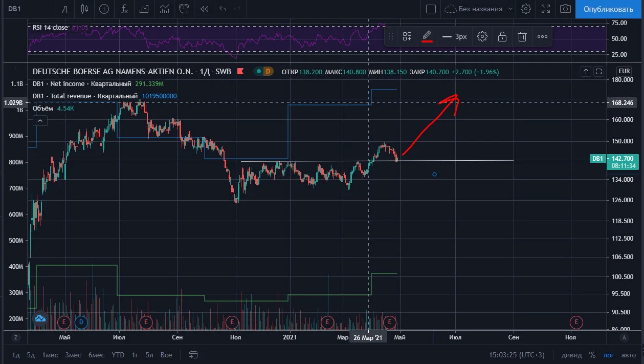Click the Опубликовать button

(x=608, y=9)
